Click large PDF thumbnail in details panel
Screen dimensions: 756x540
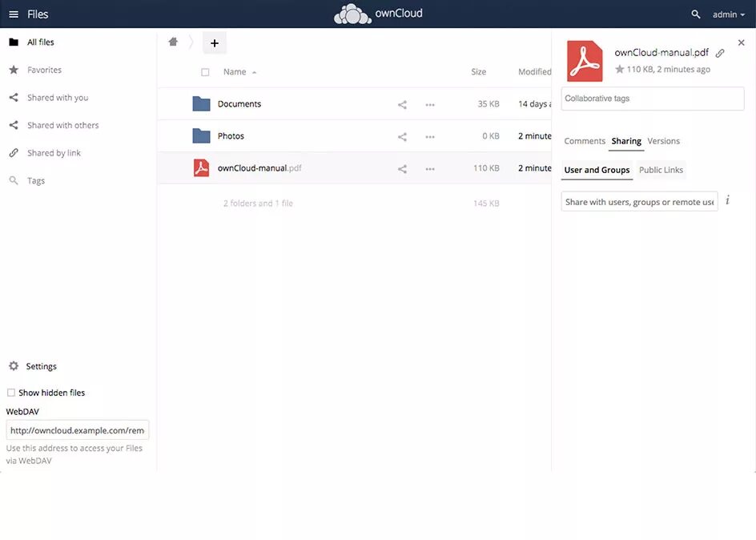pyautogui.click(x=585, y=61)
